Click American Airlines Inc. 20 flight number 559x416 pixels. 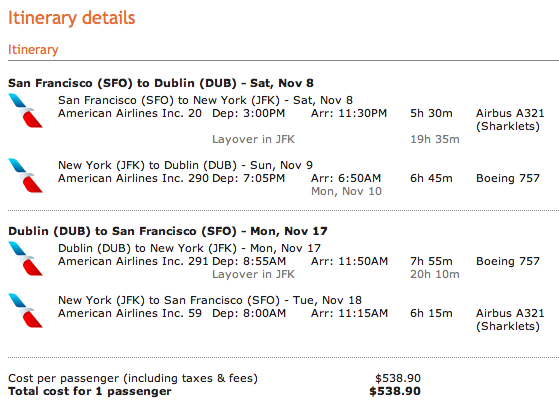click(x=130, y=113)
